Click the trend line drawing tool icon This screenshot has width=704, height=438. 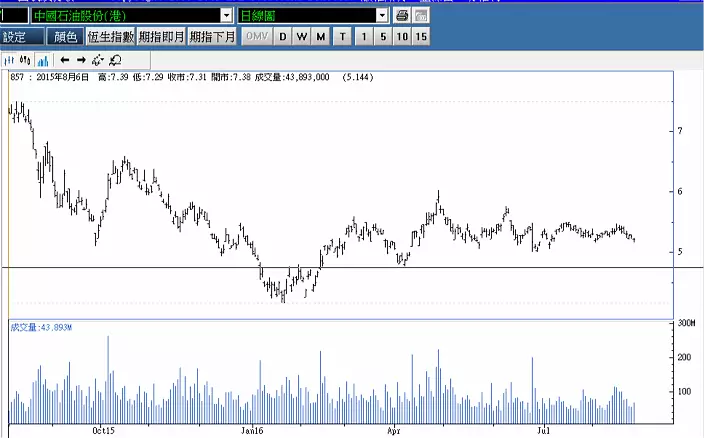pos(98,60)
